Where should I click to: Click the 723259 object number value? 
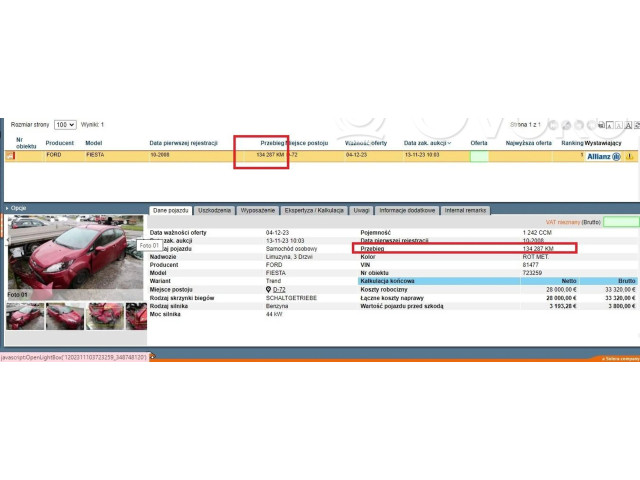(x=532, y=273)
